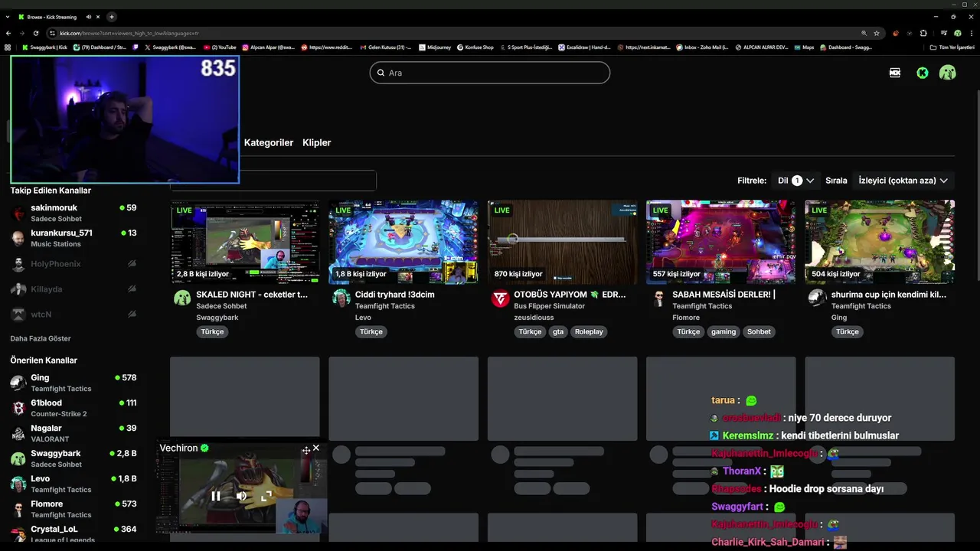Open offline channel Killayda
980x551 pixels.
pyautogui.click(x=73, y=289)
